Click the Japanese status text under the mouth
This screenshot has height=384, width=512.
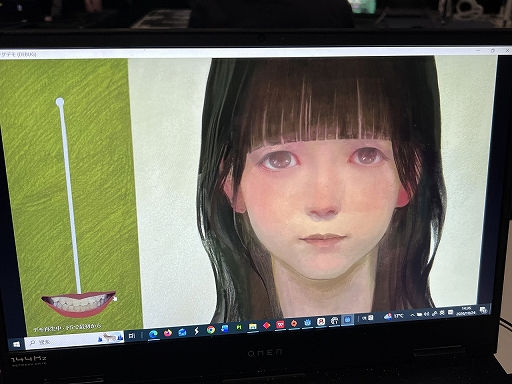click(67, 328)
